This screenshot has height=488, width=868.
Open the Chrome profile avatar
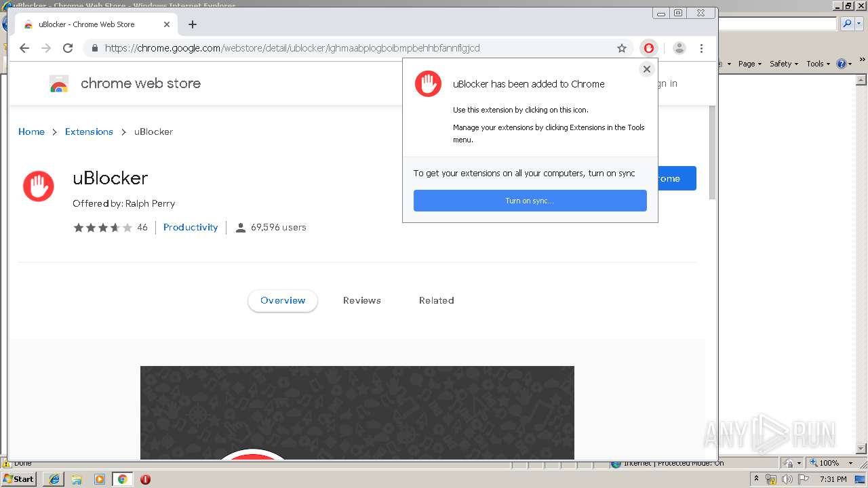tap(679, 48)
